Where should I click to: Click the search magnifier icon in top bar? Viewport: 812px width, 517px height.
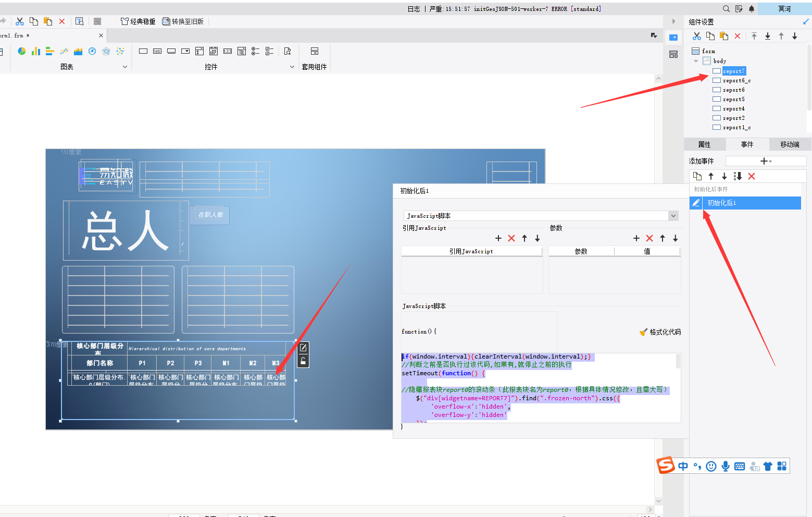tap(727, 9)
